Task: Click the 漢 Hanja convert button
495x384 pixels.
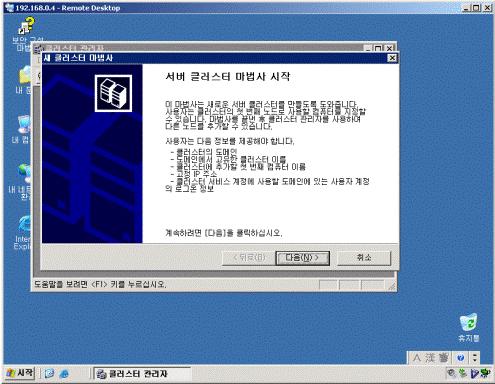Action: point(430,358)
